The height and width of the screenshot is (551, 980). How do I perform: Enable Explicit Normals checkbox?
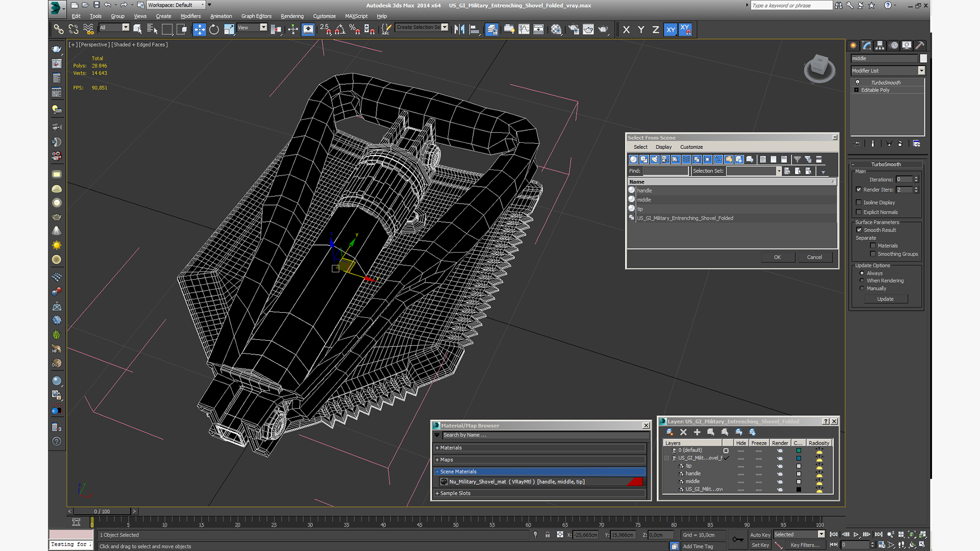[859, 212]
